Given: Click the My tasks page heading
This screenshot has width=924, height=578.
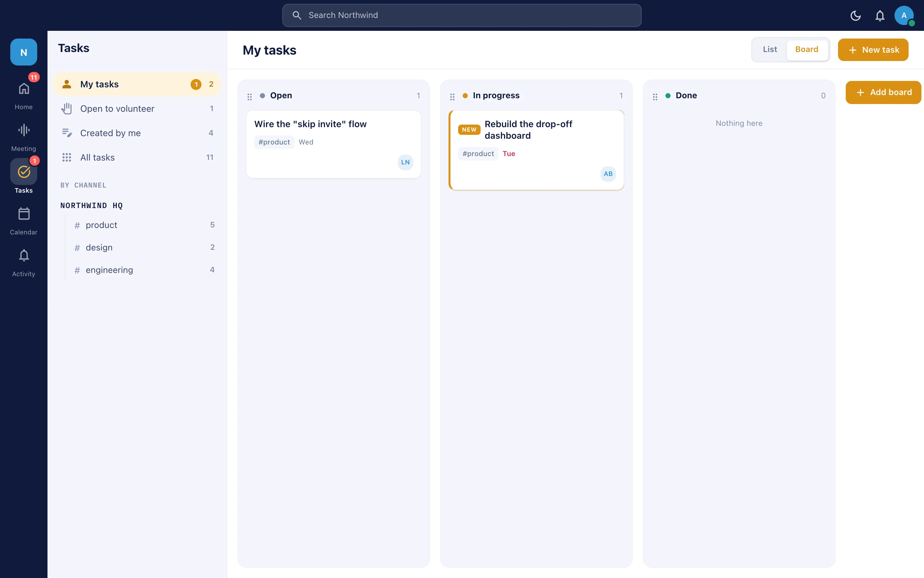Looking at the screenshot, I should point(269,50).
